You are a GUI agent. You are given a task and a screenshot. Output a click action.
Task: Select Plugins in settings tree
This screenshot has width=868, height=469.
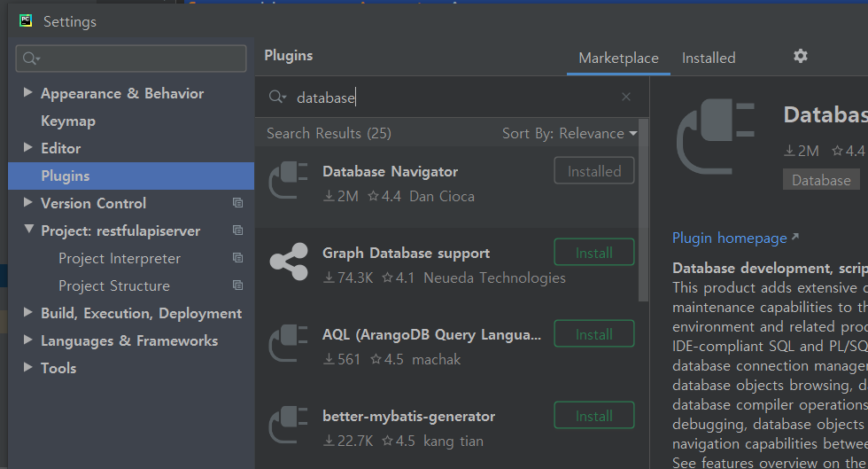(131, 176)
